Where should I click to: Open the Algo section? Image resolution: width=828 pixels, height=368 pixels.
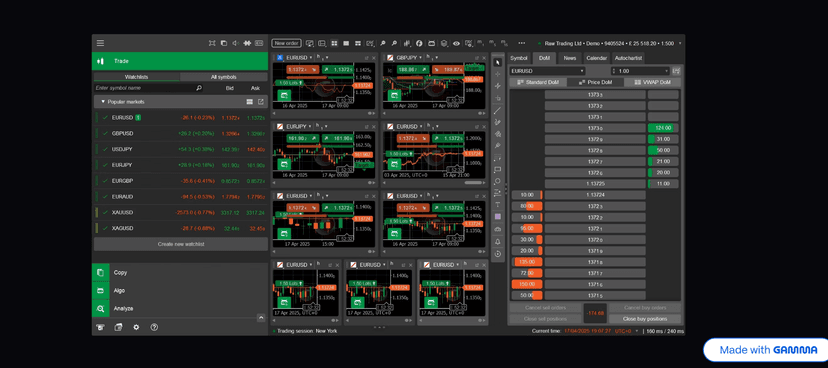(x=180, y=290)
